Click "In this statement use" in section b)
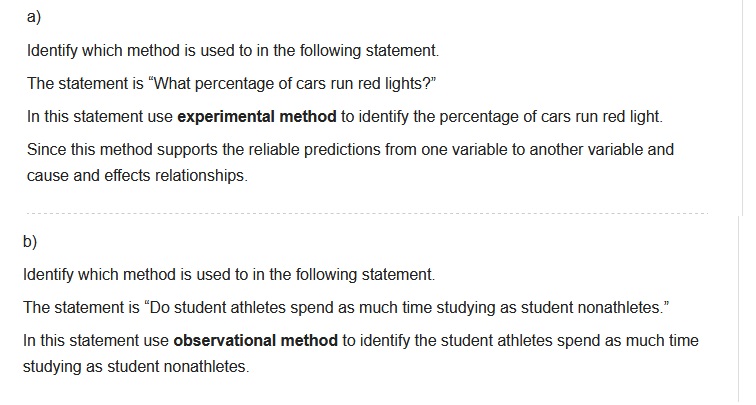This screenshot has width=756, height=405. tap(96, 341)
